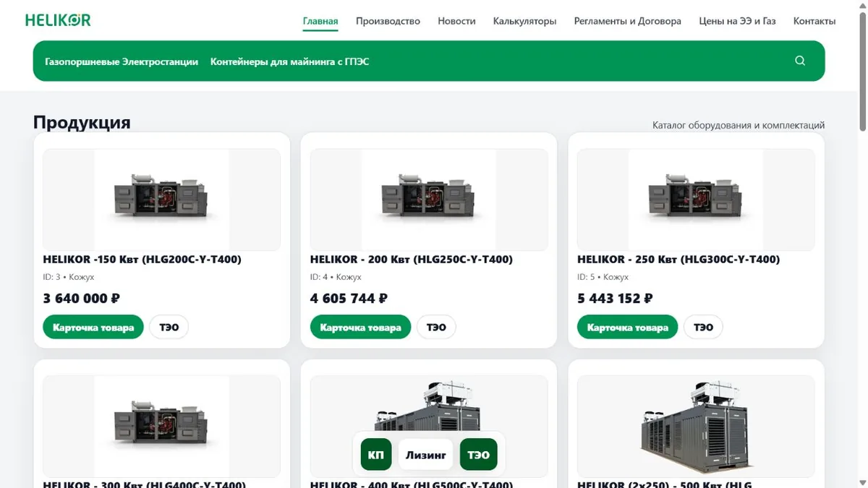Open Каталог оборудования и комплектаций link

[x=739, y=125]
